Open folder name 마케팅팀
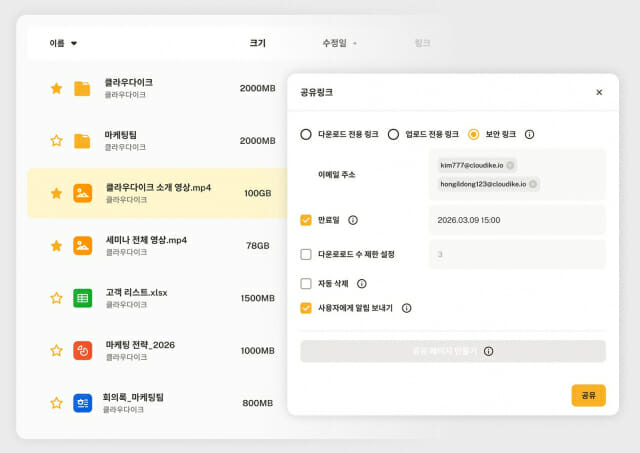 pos(120,135)
